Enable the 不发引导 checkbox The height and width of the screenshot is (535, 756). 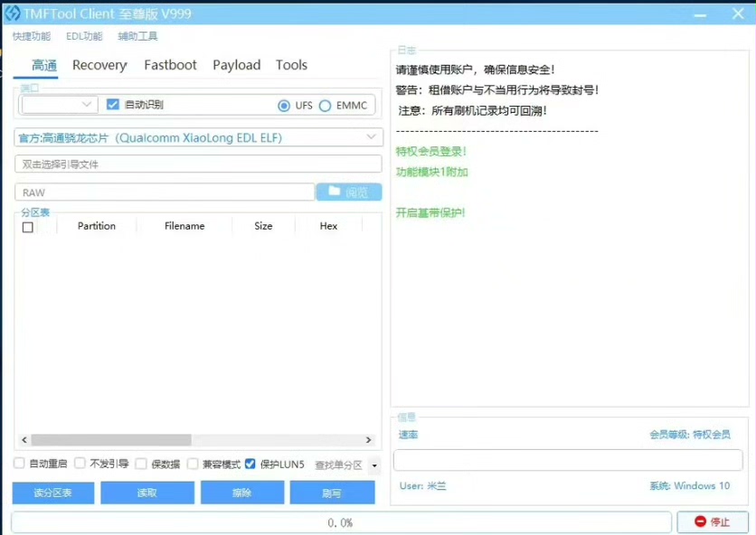point(80,464)
